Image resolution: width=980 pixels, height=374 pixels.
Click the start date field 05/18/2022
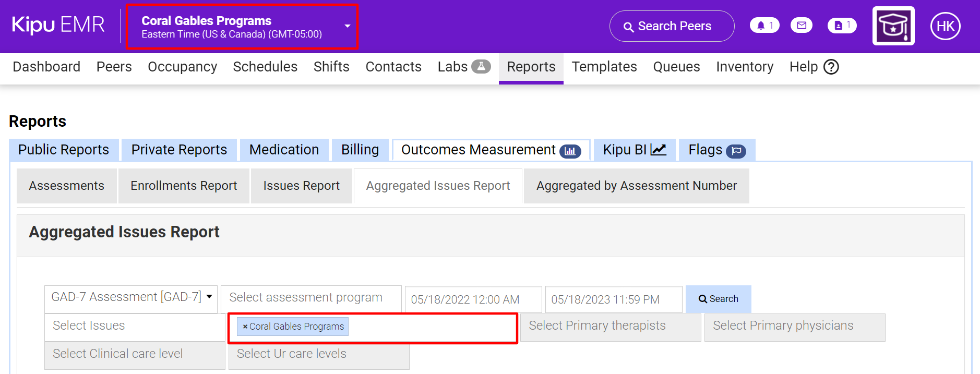coord(473,299)
